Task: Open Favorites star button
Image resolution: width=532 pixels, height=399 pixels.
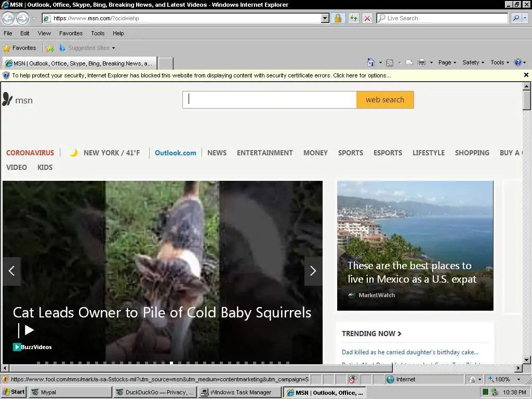Action: [19, 48]
